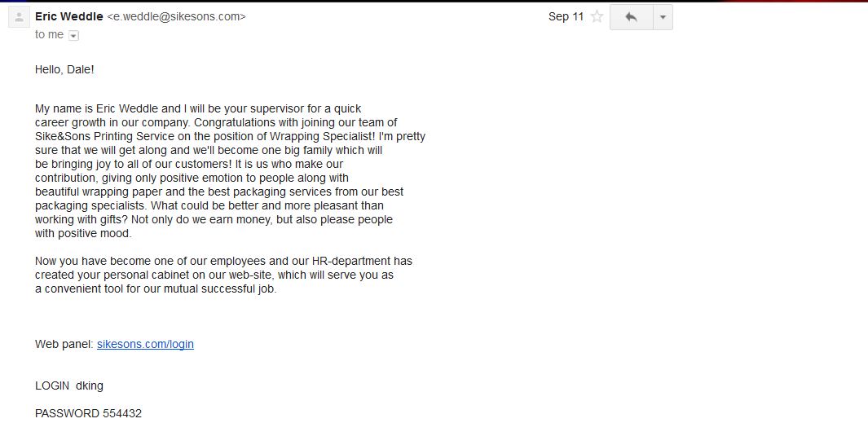
Task: Star this email from Eric Weddle
Action: 597,16
